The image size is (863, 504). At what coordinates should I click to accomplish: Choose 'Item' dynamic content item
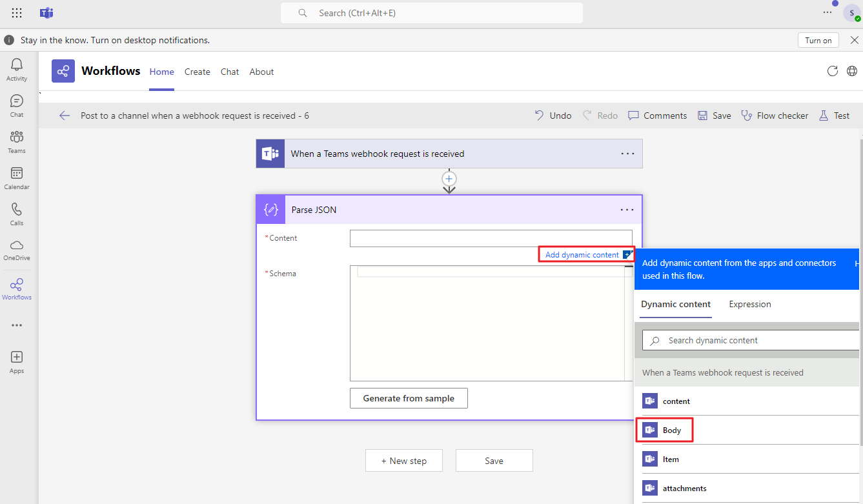747,459
